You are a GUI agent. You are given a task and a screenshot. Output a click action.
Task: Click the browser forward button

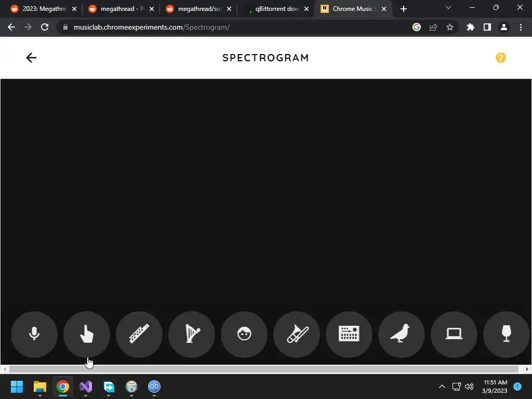point(28,27)
